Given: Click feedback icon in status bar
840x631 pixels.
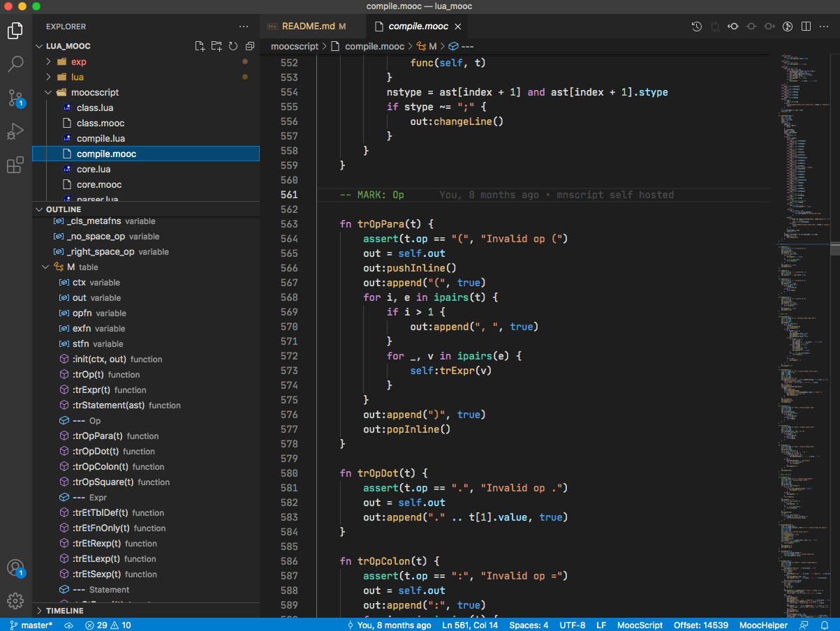Looking at the screenshot, I should [x=804, y=625].
